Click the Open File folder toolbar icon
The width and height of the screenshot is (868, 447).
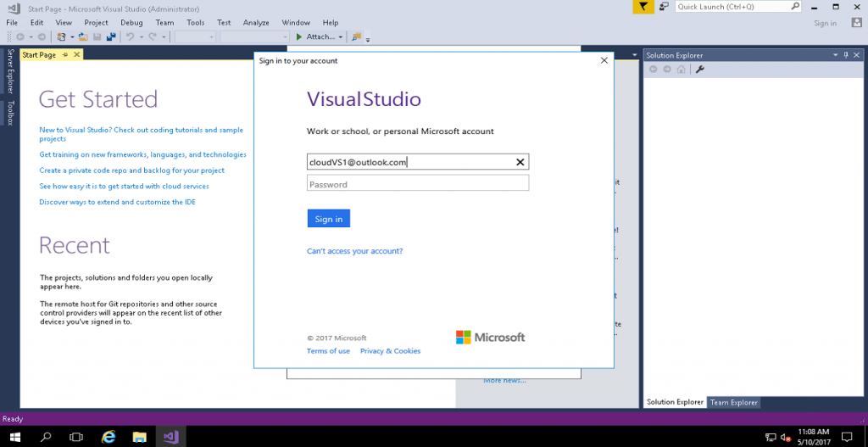click(83, 37)
